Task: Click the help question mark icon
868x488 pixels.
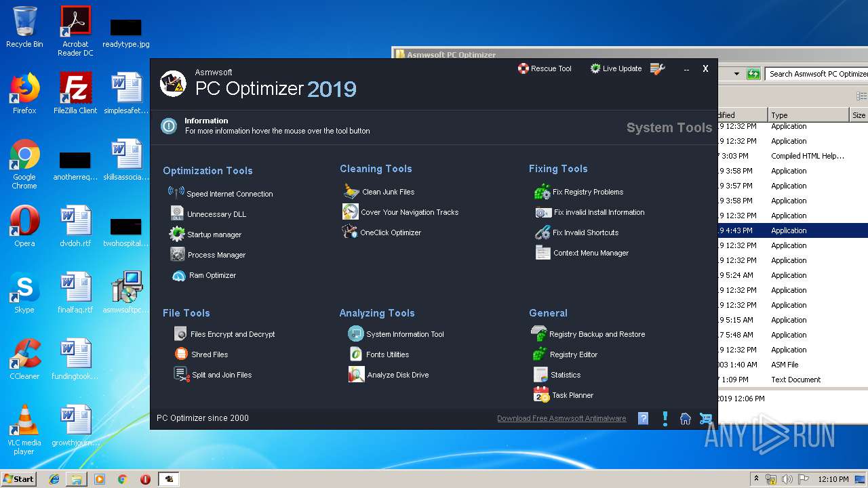Action: [x=644, y=418]
